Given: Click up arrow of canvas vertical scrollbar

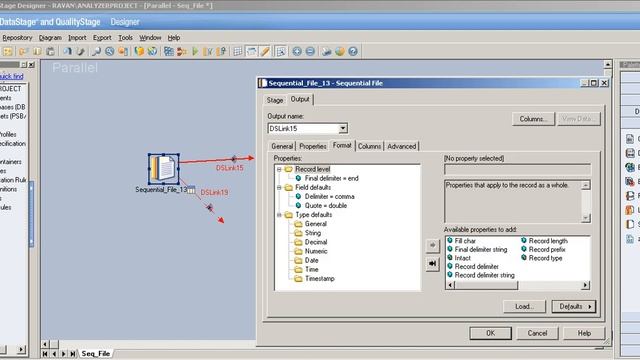Looking at the screenshot, I should (608, 64).
